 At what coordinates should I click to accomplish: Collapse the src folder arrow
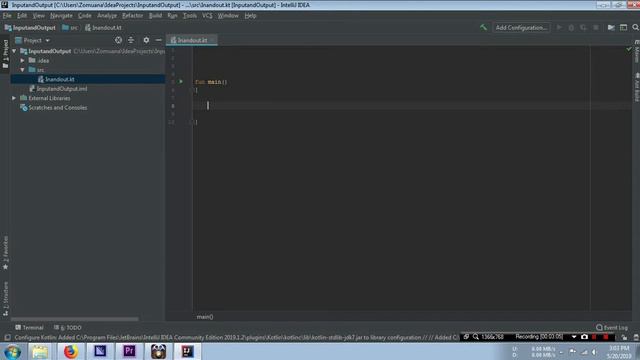(23, 70)
